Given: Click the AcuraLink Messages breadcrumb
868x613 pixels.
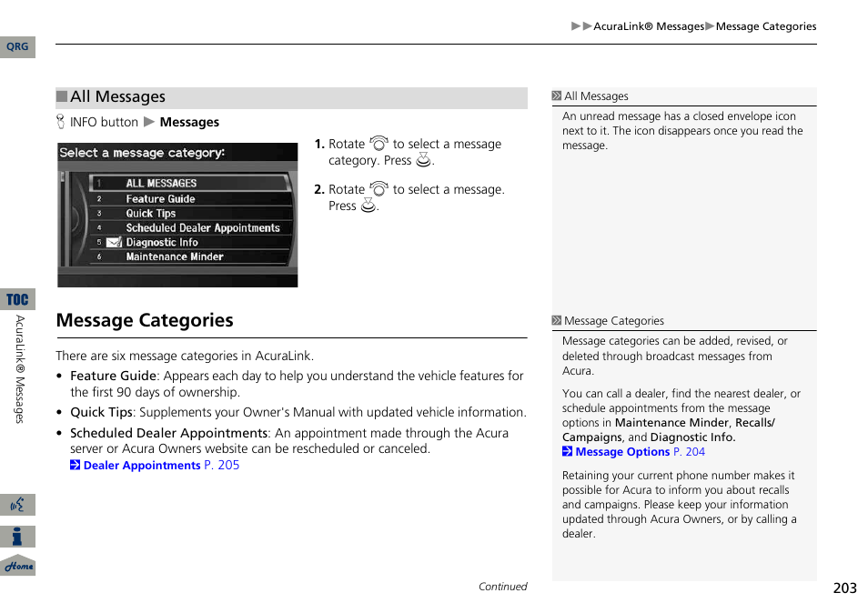Looking at the screenshot, I should [x=648, y=26].
